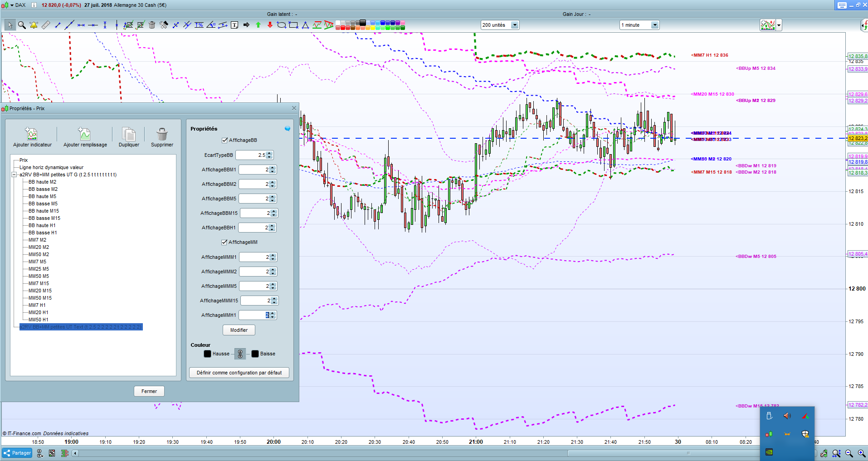Open the 200 unités dropdown

515,25
